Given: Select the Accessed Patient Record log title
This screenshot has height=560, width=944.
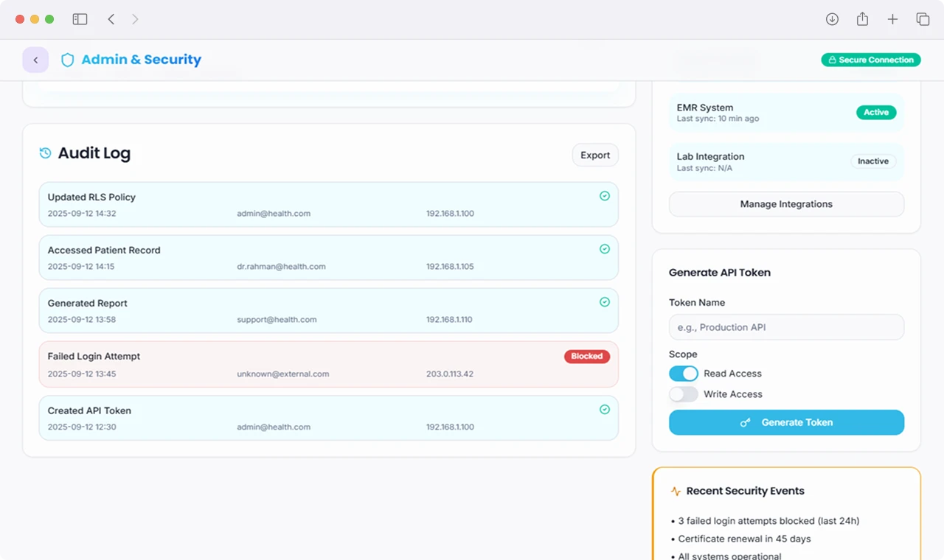Looking at the screenshot, I should tap(104, 250).
